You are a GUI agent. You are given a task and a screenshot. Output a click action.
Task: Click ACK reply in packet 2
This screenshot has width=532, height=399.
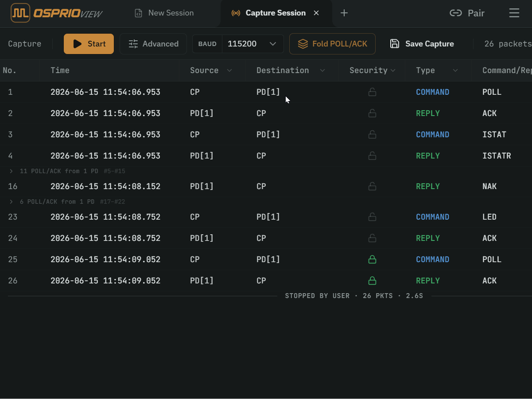[489, 113]
